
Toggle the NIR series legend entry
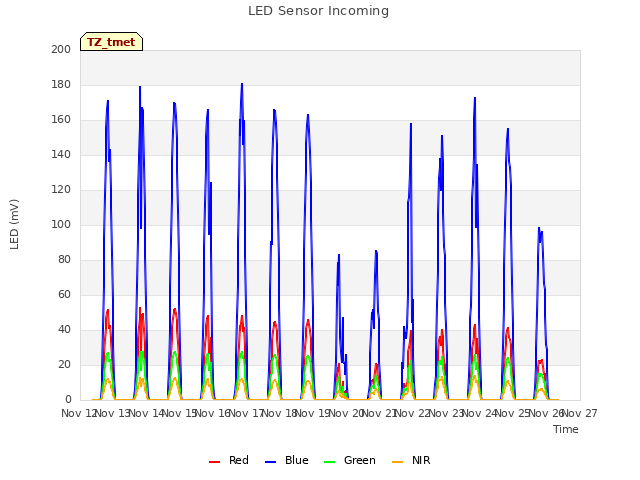(x=411, y=460)
